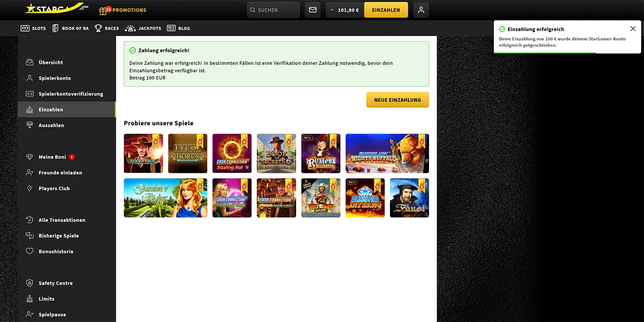Click the Suchen search field

coord(273,10)
